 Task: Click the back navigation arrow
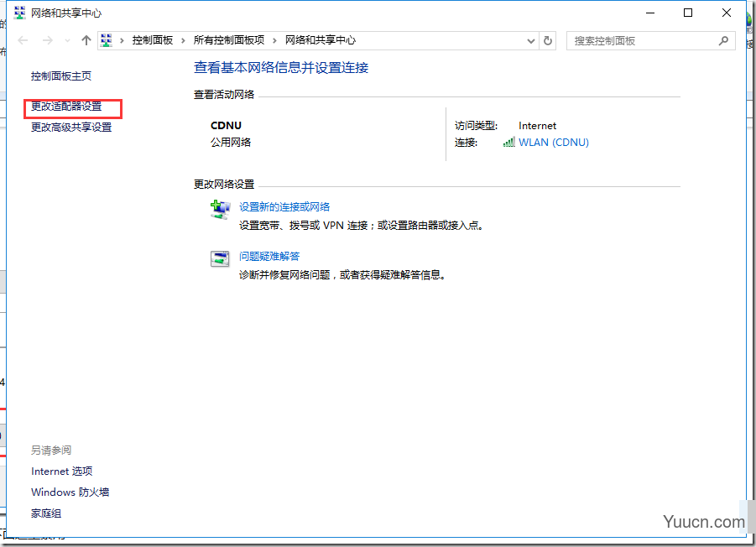pos(23,40)
